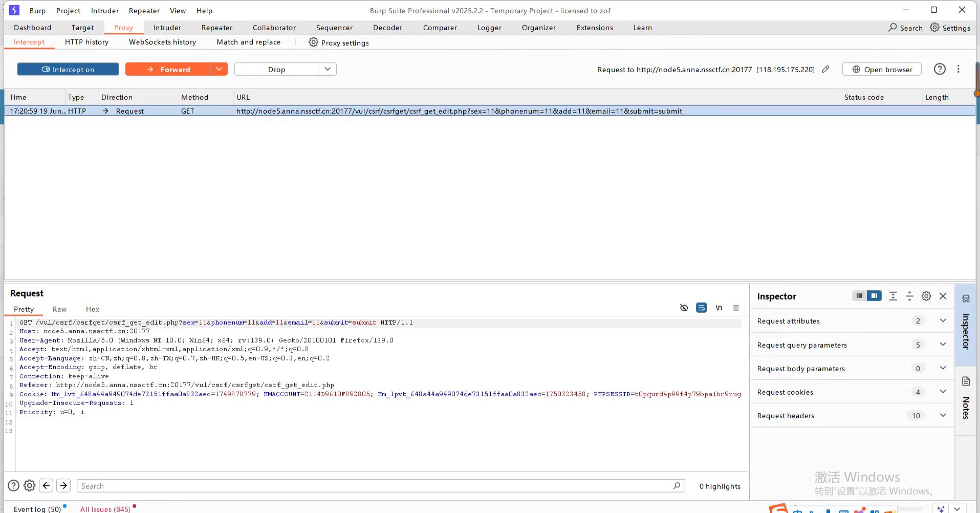This screenshot has height=513, width=980.
Task: Click the Open browser button
Action: click(882, 69)
